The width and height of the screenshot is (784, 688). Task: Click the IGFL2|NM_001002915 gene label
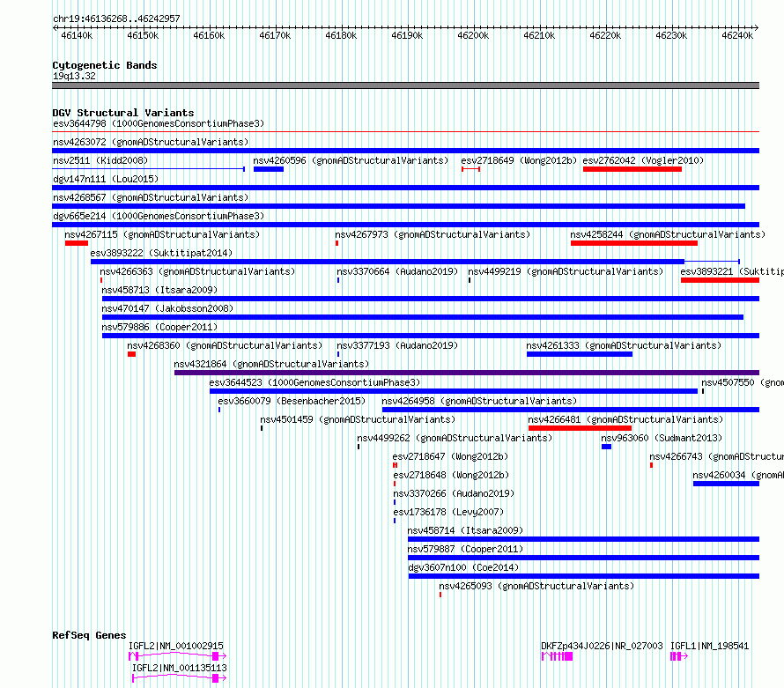[x=176, y=646]
